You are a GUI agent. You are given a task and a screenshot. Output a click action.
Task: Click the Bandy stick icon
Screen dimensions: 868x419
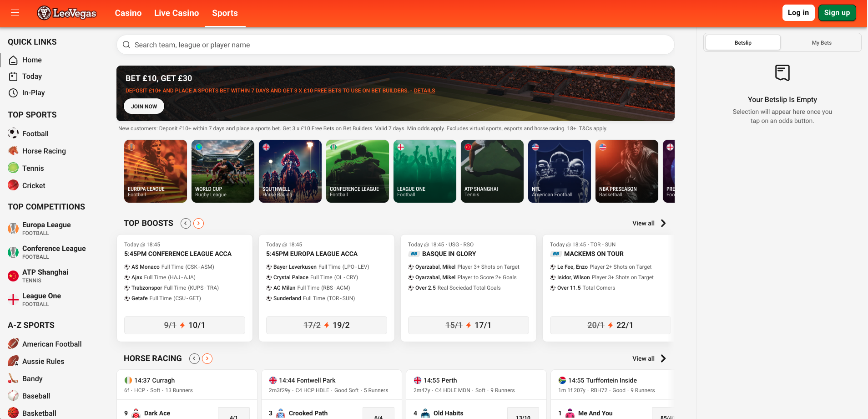coord(13,378)
